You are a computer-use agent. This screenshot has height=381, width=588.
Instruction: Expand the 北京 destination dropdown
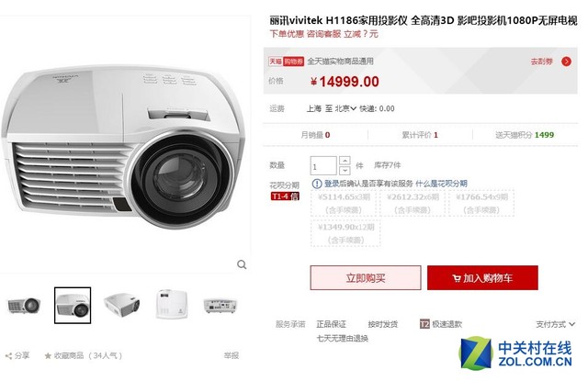(345, 108)
